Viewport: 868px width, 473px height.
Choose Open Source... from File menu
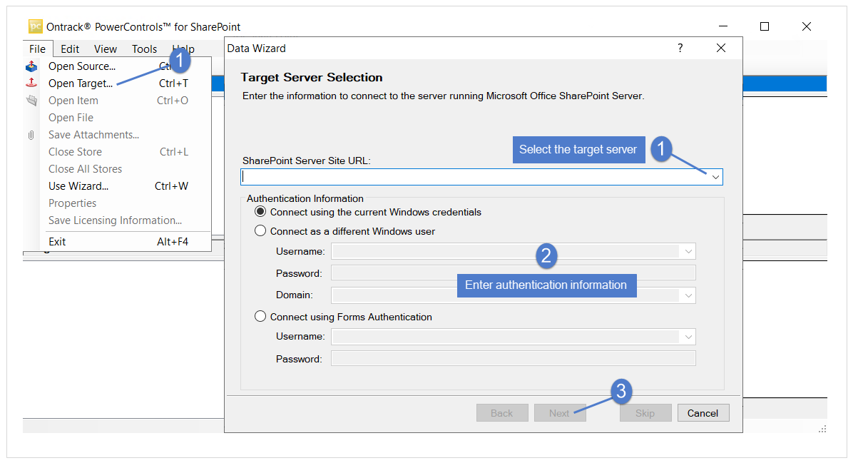pyautogui.click(x=118, y=66)
